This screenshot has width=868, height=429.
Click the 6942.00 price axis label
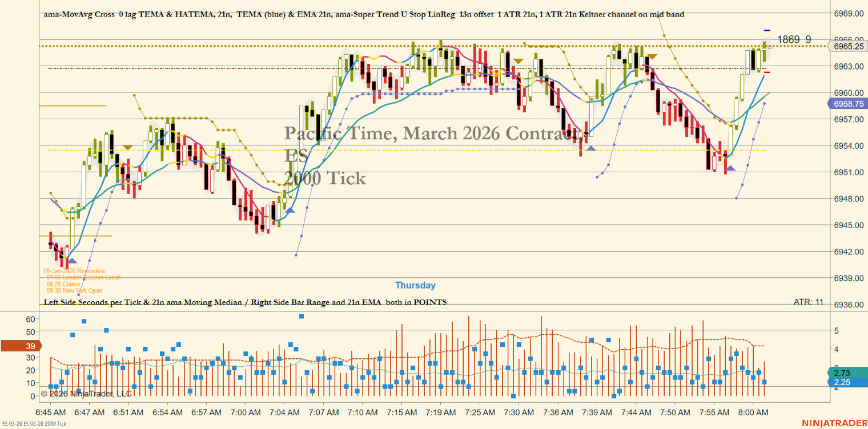pyautogui.click(x=847, y=252)
